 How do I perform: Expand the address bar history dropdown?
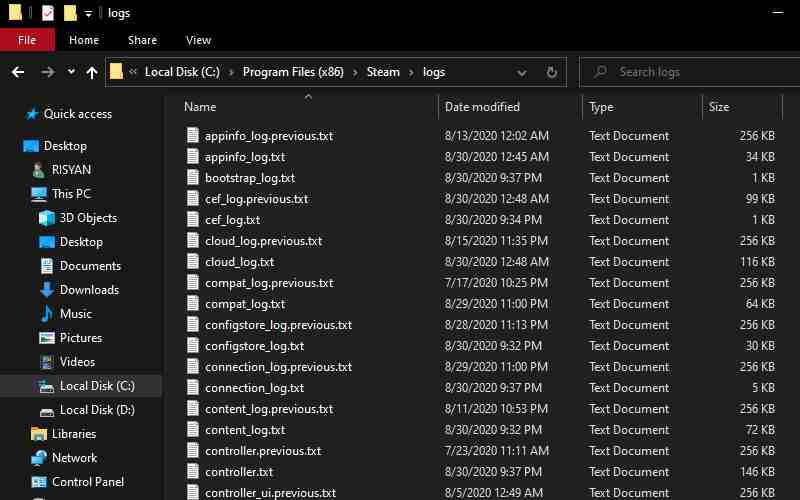521,73
